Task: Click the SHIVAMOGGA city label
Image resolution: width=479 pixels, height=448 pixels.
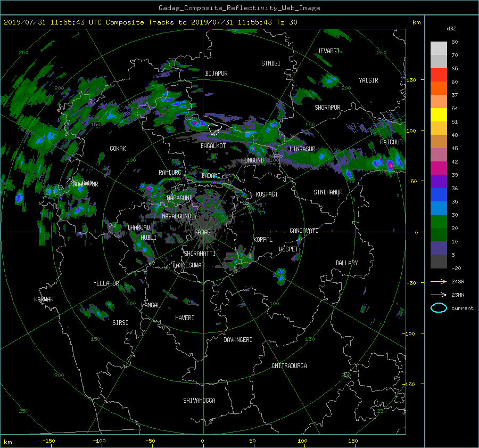Action: 199,400
